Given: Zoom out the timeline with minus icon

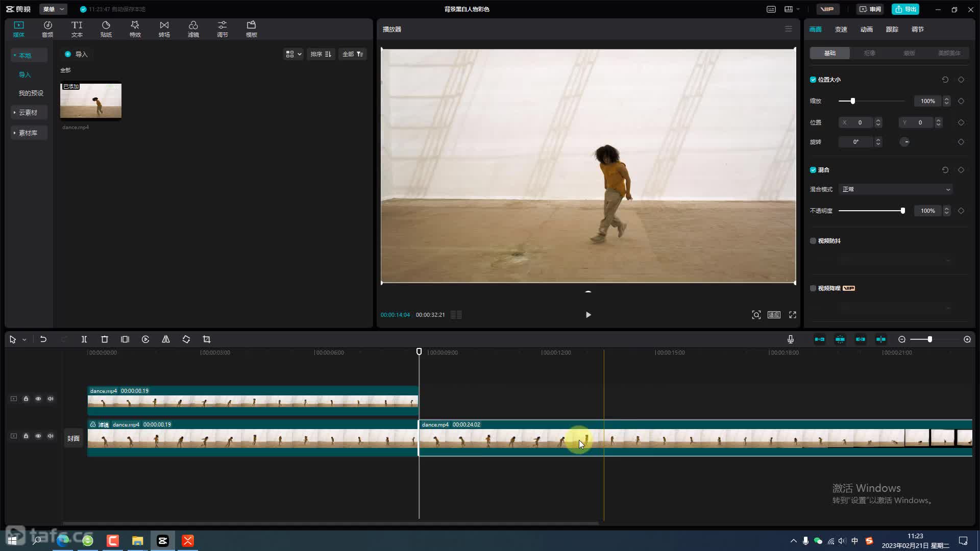Looking at the screenshot, I should (x=902, y=339).
